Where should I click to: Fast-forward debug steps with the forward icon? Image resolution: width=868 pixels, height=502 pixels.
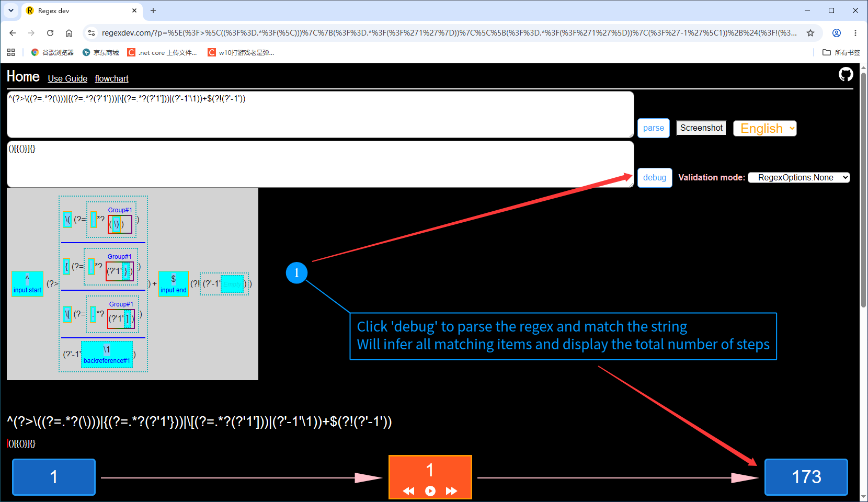452,491
